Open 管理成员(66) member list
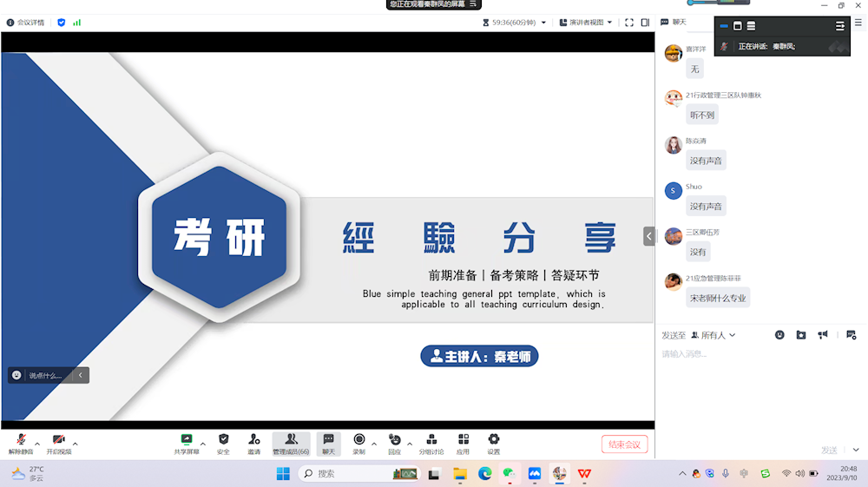 click(x=291, y=444)
